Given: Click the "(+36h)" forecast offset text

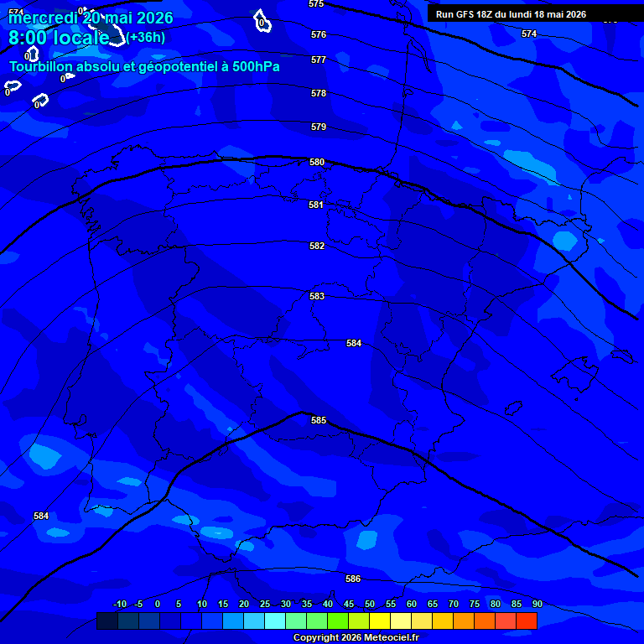Looking at the screenshot, I should (x=145, y=38).
